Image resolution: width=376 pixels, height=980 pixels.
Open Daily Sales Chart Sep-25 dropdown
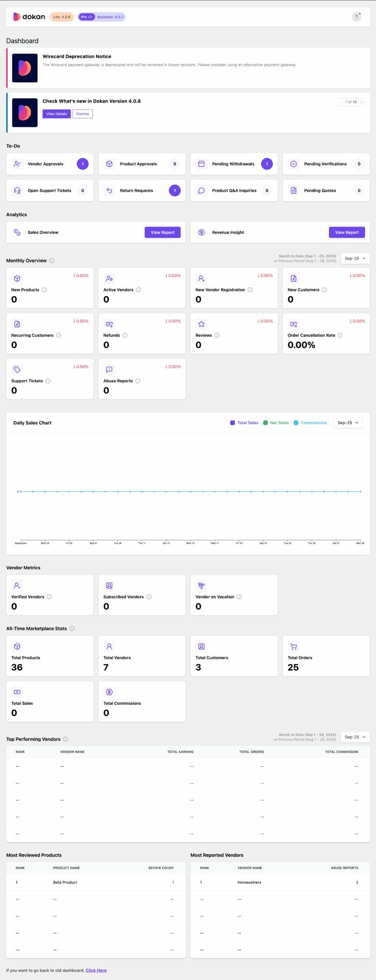(x=348, y=423)
